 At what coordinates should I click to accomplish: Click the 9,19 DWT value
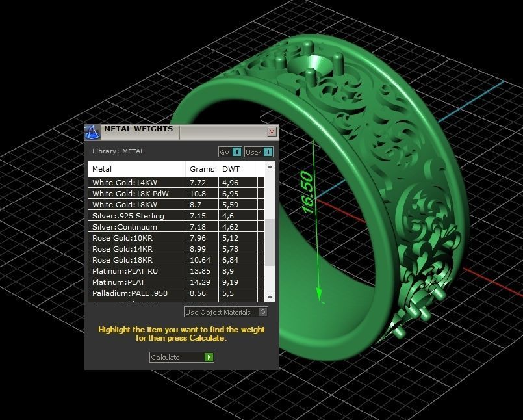coord(230,282)
